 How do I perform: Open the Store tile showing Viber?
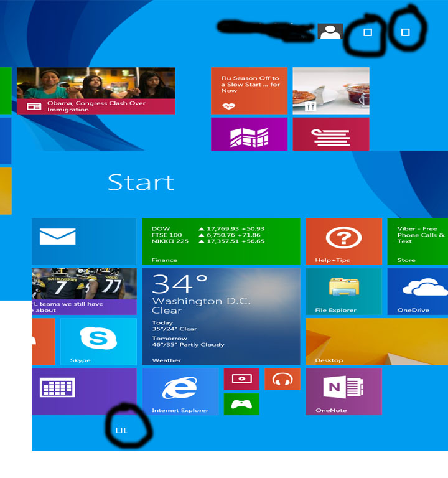click(x=418, y=241)
